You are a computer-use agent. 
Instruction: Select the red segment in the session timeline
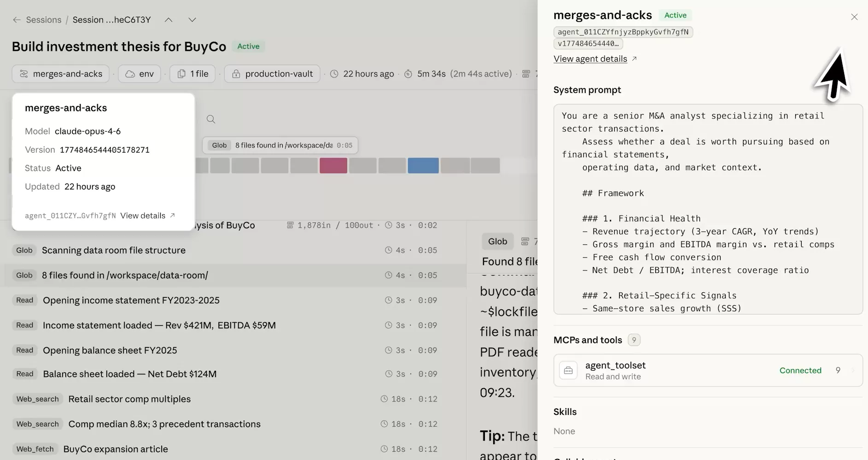pyautogui.click(x=333, y=165)
